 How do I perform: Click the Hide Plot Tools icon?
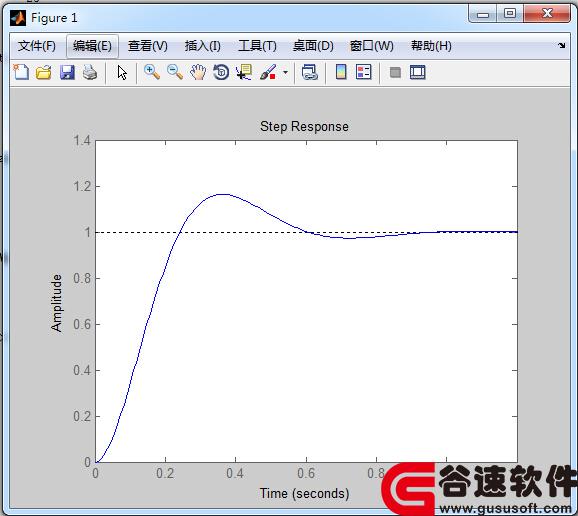click(395, 72)
